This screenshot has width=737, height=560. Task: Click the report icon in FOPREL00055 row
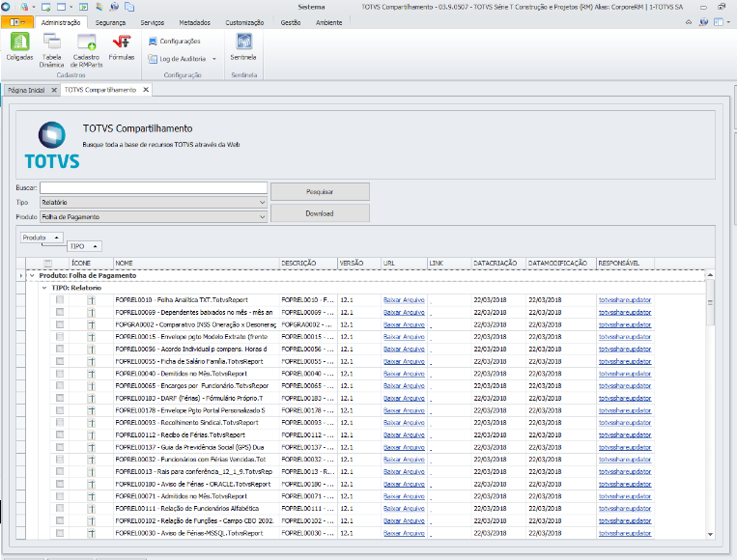coord(92,361)
